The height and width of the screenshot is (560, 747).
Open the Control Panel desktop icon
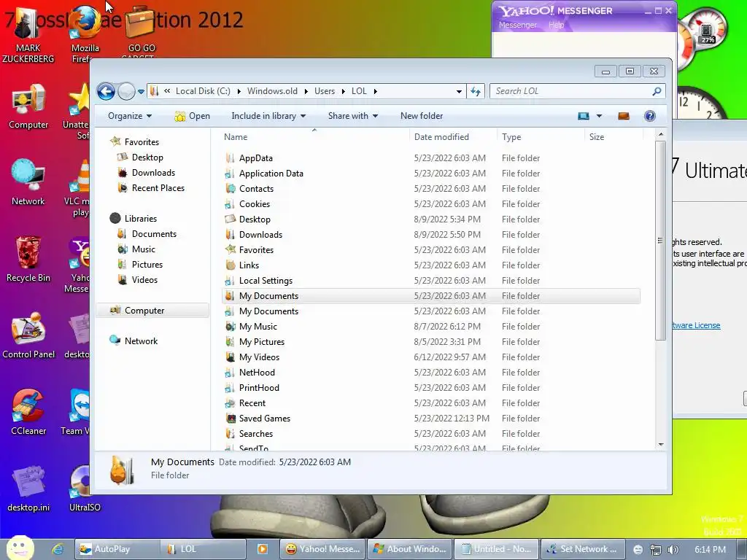[x=28, y=335]
